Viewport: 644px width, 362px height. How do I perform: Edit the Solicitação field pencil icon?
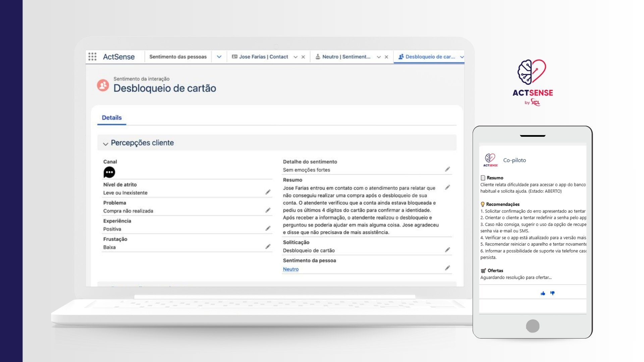coord(447,250)
